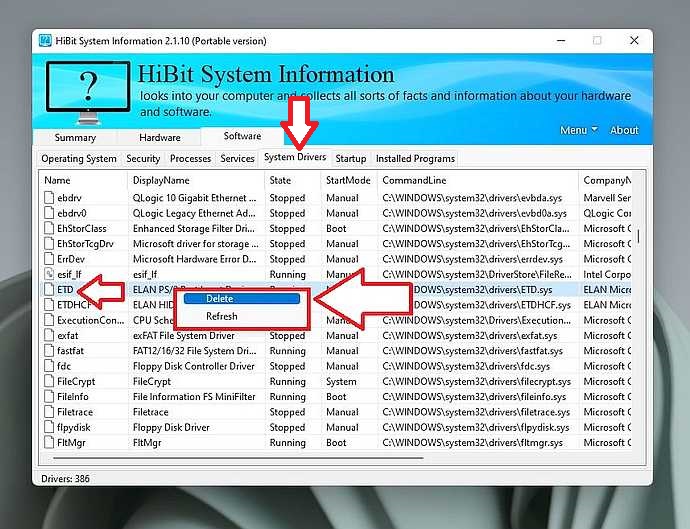The width and height of the screenshot is (690, 529).
Task: Click the filetrace.sys command line path
Action: (476, 412)
